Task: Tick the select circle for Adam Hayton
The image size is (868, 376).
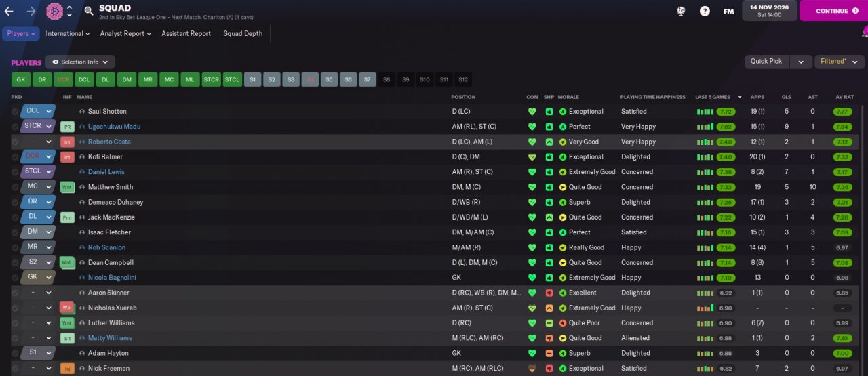Action: click(x=15, y=353)
